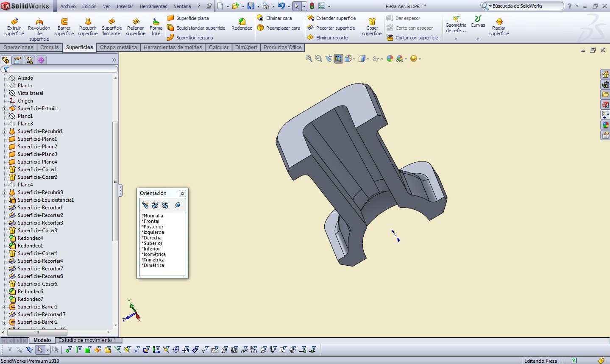Viewport: 610px width, 364px height.
Task: Click Eliminar recorte command
Action: [x=328, y=38]
